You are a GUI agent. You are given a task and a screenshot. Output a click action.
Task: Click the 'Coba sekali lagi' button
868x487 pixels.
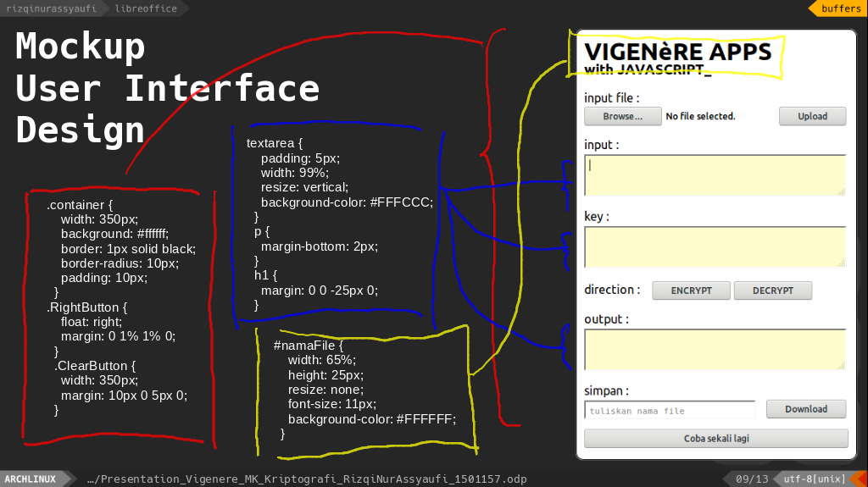click(x=715, y=439)
